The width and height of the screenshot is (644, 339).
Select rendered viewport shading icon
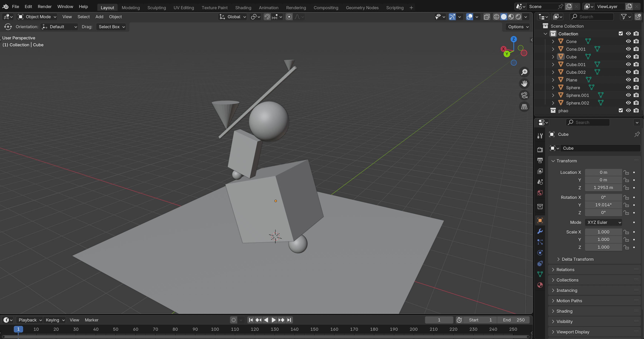pyautogui.click(x=519, y=17)
